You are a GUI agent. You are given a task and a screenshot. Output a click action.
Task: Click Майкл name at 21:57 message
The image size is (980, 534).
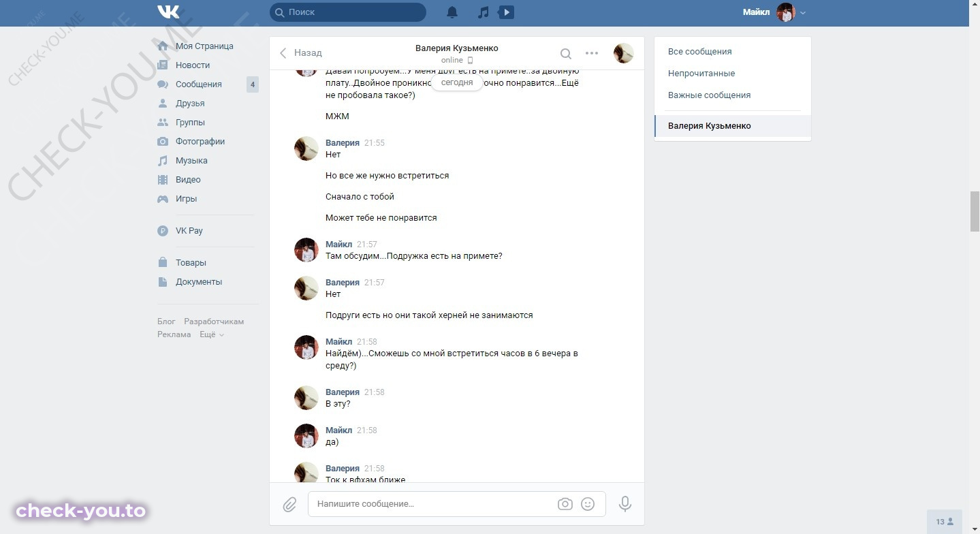[x=339, y=245]
